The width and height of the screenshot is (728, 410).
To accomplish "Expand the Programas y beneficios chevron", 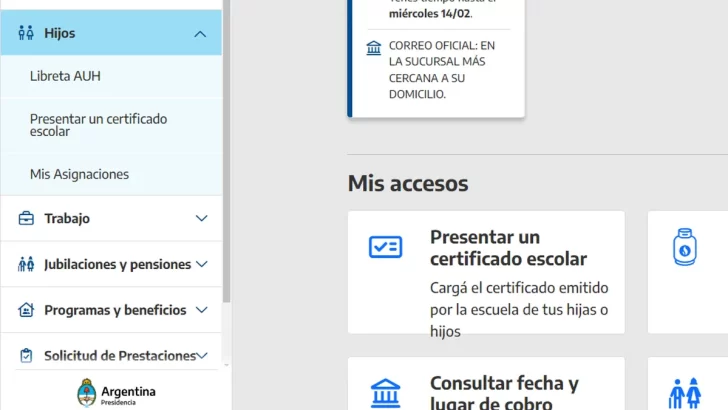I will pyautogui.click(x=201, y=310).
